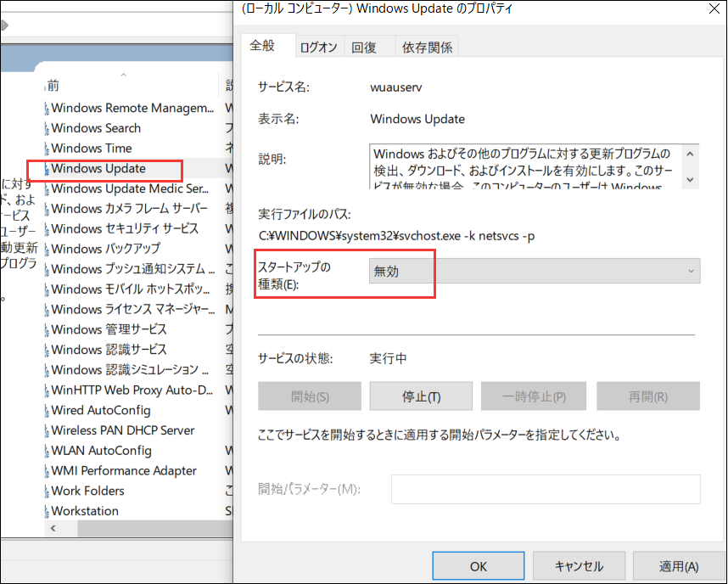Screen dimensions: 728x584
Task: Click the 停止(T) button
Action: click(x=421, y=396)
